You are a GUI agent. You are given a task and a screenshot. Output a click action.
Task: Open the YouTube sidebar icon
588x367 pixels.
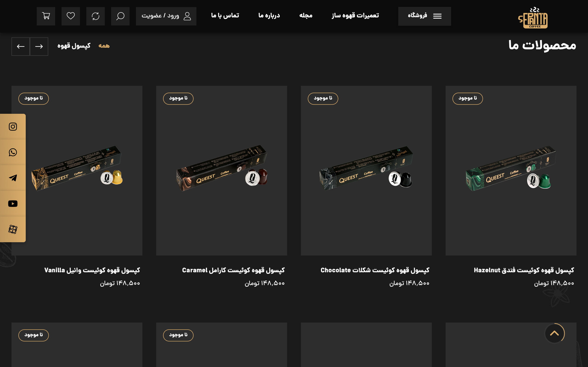click(13, 203)
